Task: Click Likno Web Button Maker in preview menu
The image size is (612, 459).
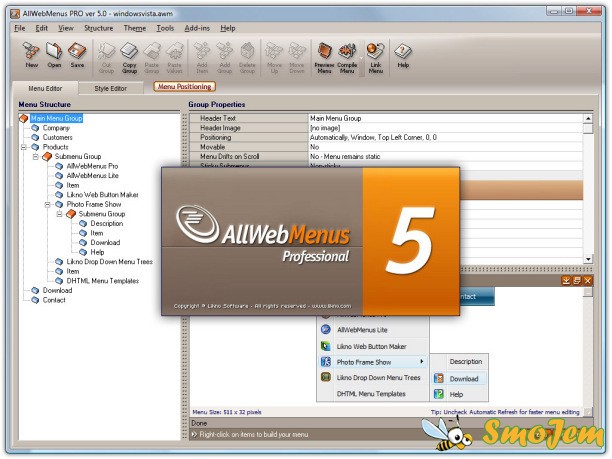Action: point(373,347)
